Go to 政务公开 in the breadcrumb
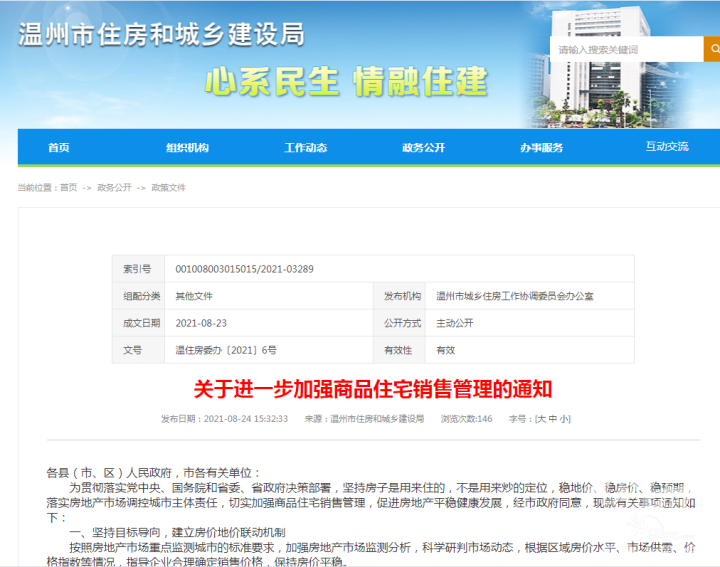This screenshot has height=567, width=720. 114,187
